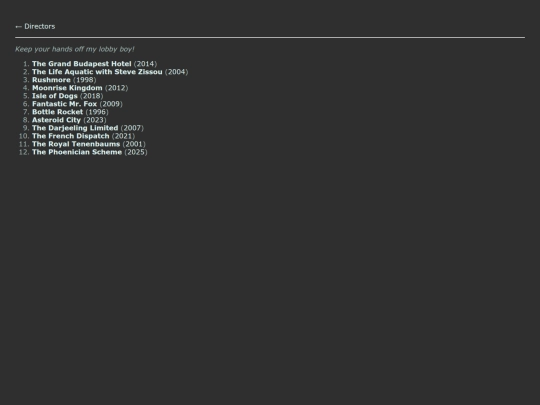Click the year (2025) text
The height and width of the screenshot is (405, 540).
coord(136,152)
